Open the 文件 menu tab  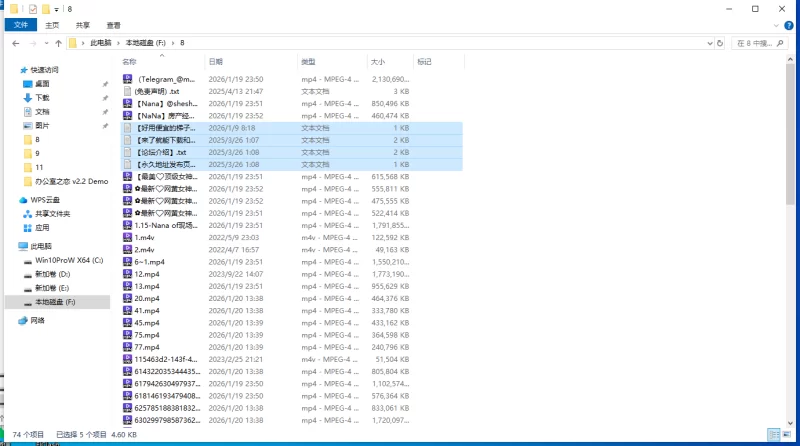point(19,25)
